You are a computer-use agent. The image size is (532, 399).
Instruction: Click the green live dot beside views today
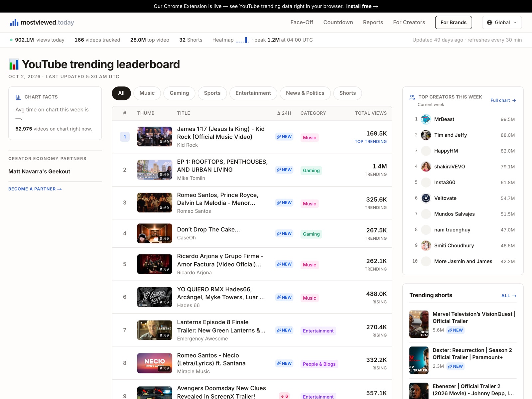click(x=11, y=40)
